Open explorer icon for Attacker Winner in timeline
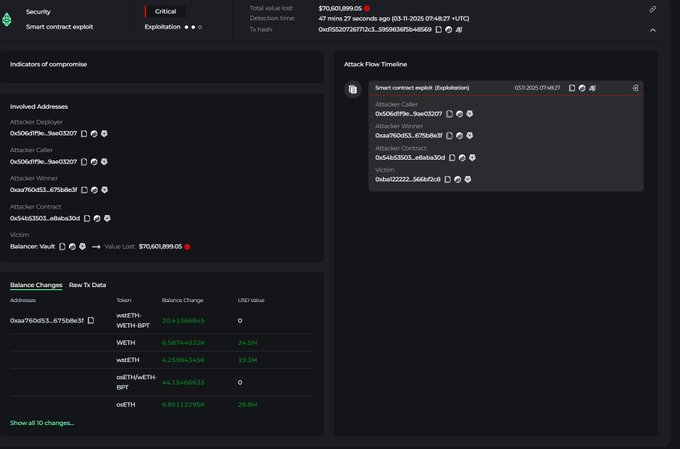This screenshot has height=449, width=680. pyautogui.click(x=460, y=136)
